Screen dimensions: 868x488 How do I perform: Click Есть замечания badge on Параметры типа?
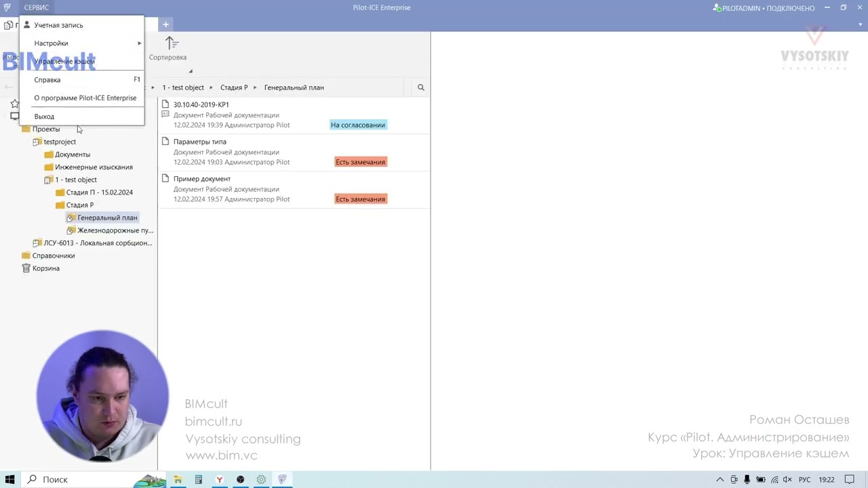point(361,162)
